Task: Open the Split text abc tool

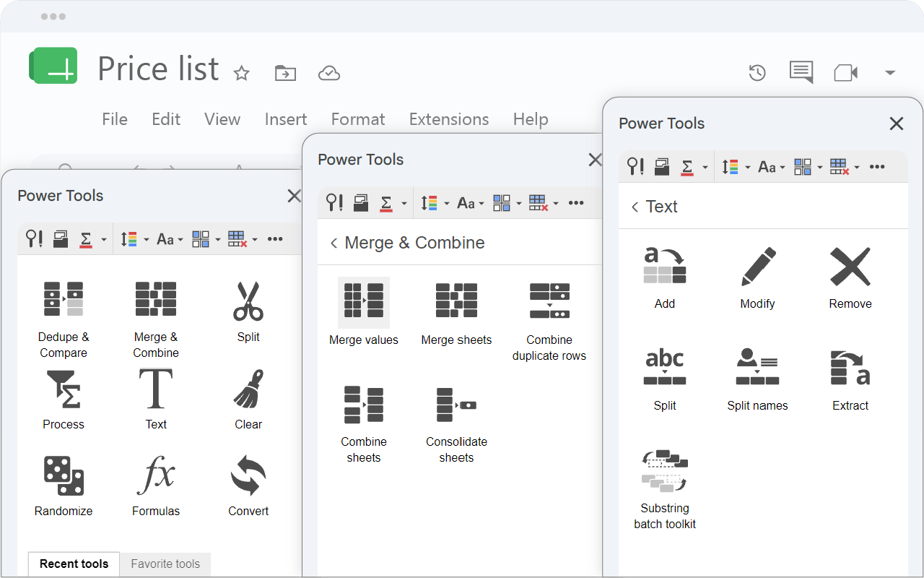Action: [665, 380]
